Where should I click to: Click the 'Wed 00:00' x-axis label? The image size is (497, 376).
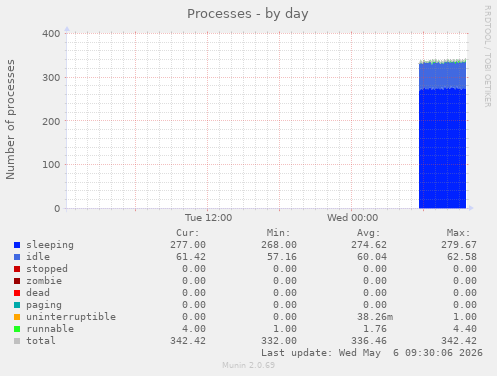point(352,218)
